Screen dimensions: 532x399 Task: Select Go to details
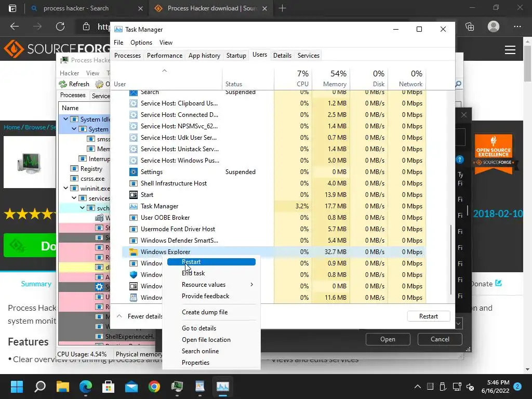(199, 328)
